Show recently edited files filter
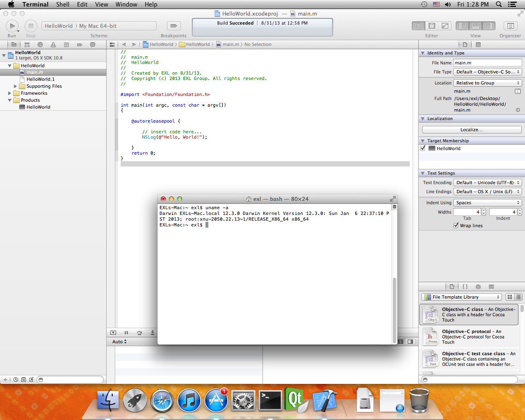This screenshot has height=420, width=525. [16, 379]
